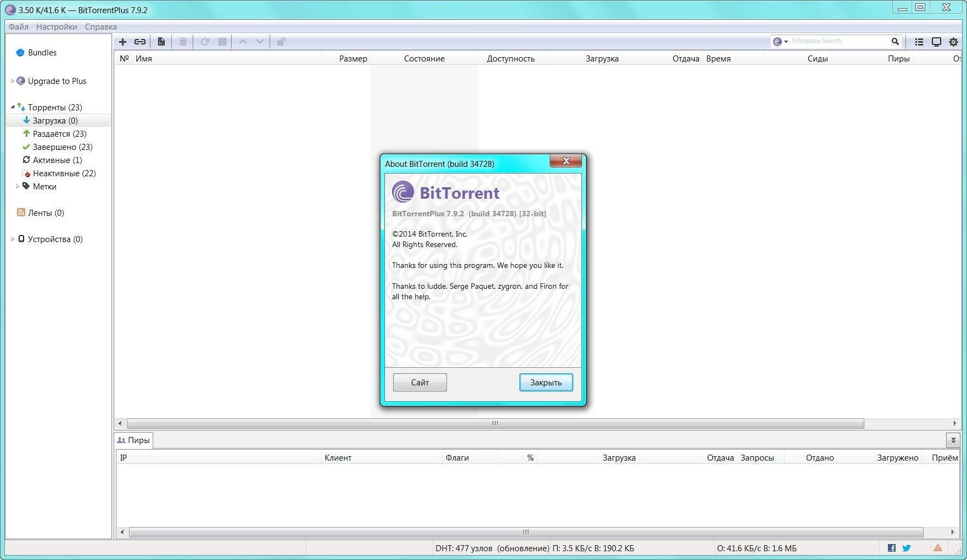Click the torrent list horizontal scrollbar thumb
The width and height of the screenshot is (967, 560).
tap(495, 423)
